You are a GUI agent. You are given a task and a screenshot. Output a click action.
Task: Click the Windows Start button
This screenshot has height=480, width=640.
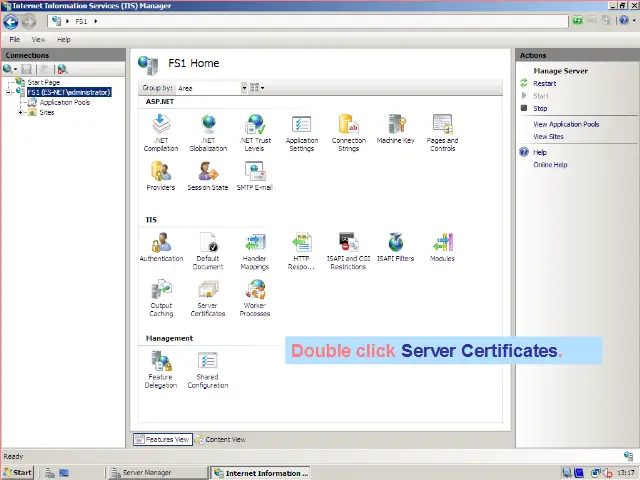point(18,473)
